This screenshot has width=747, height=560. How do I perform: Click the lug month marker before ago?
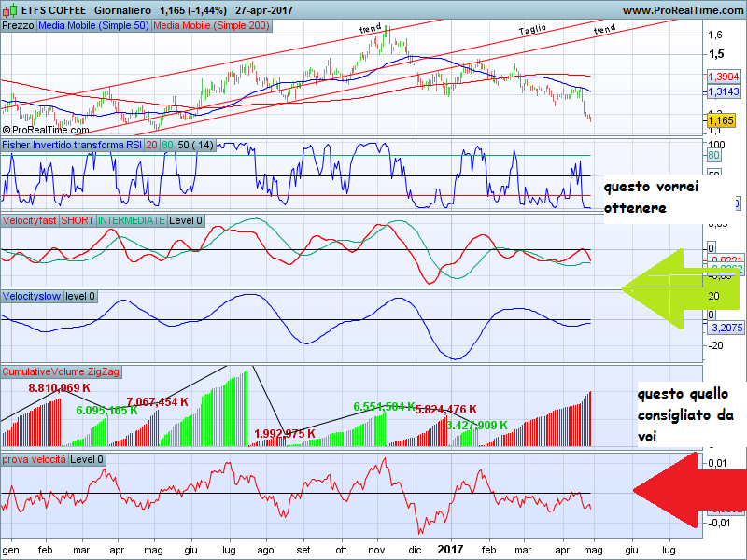[229, 551]
